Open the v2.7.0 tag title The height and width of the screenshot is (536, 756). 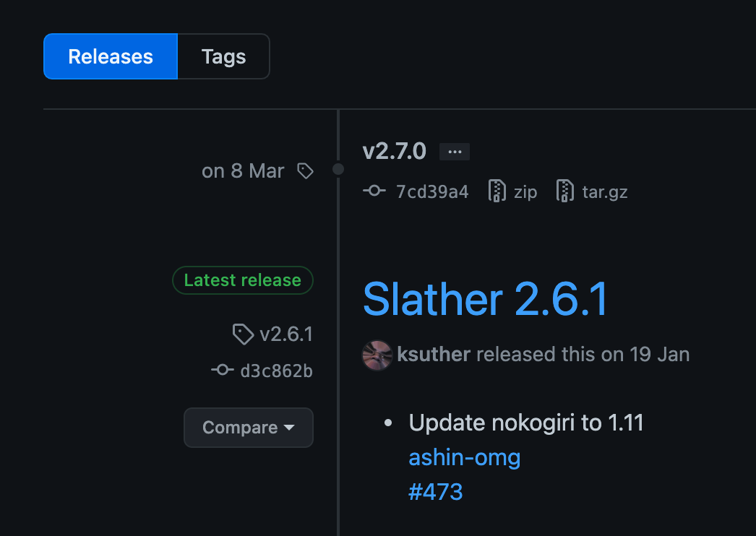[395, 152]
